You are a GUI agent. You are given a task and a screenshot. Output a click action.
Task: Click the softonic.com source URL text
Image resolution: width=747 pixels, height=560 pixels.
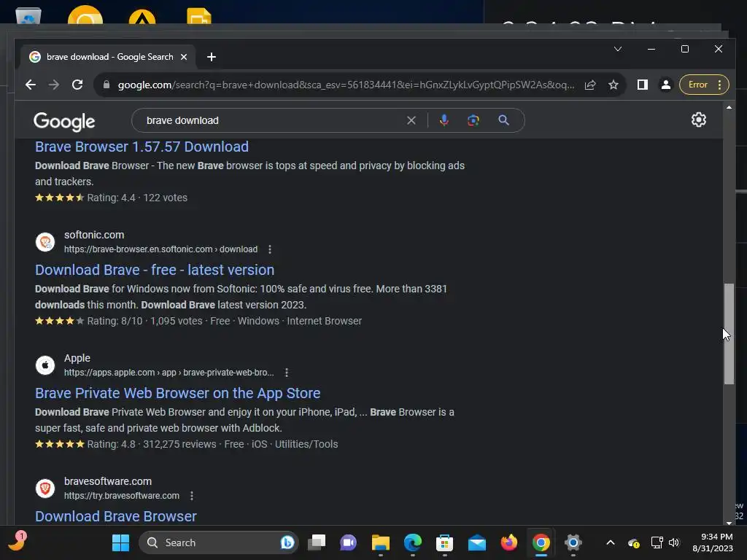tap(160, 249)
